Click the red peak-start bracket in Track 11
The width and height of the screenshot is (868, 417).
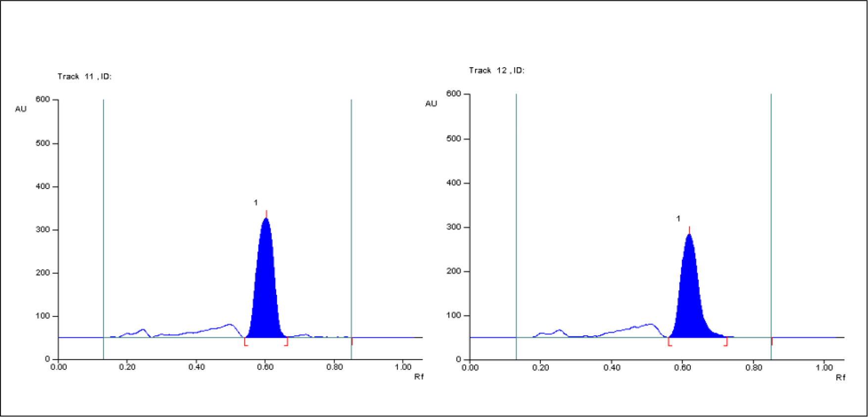click(x=245, y=342)
